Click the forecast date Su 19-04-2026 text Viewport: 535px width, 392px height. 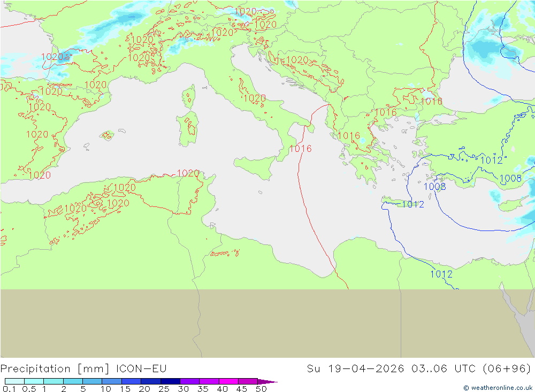[355, 369]
